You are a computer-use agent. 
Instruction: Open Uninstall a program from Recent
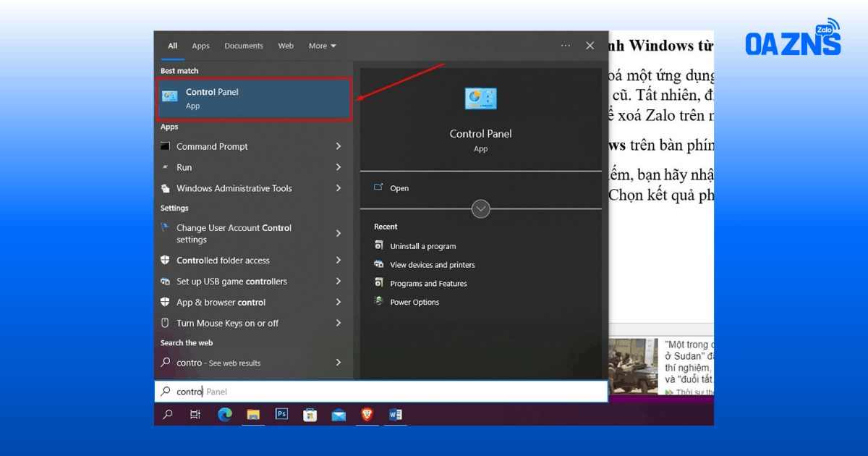point(423,246)
